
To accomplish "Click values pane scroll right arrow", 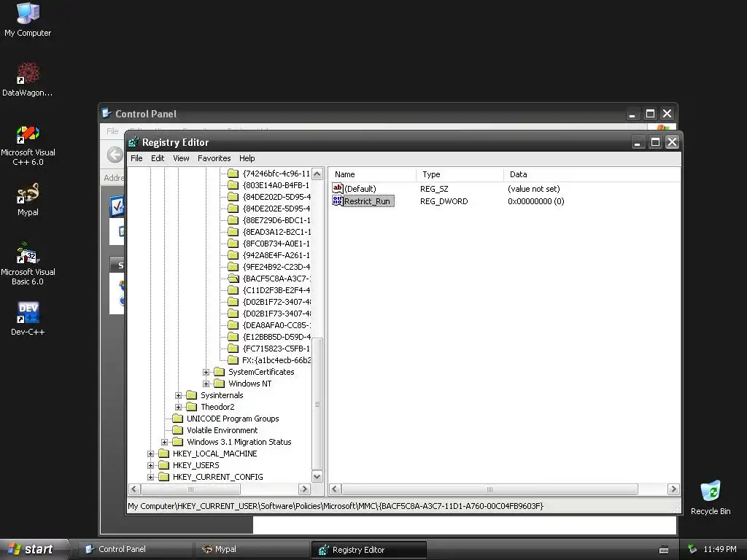I will pos(673,489).
